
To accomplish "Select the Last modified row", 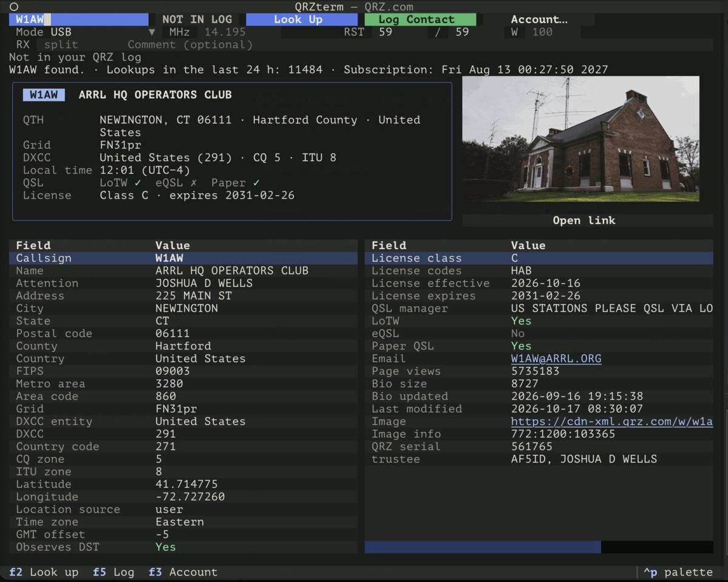I will coord(539,408).
